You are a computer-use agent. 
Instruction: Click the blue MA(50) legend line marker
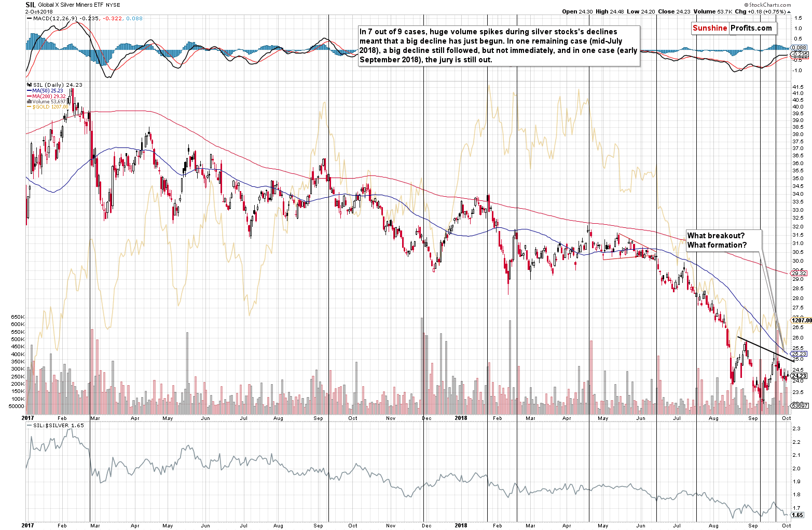click(x=29, y=90)
